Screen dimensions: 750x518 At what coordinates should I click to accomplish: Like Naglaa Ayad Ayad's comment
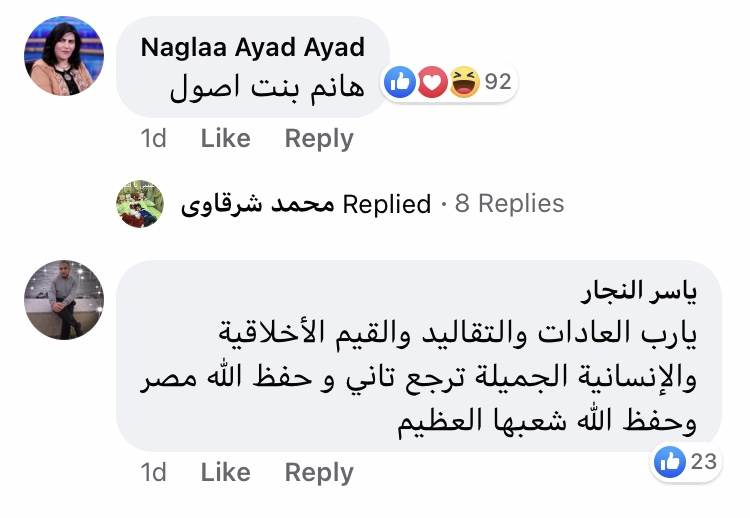pyautogui.click(x=225, y=139)
